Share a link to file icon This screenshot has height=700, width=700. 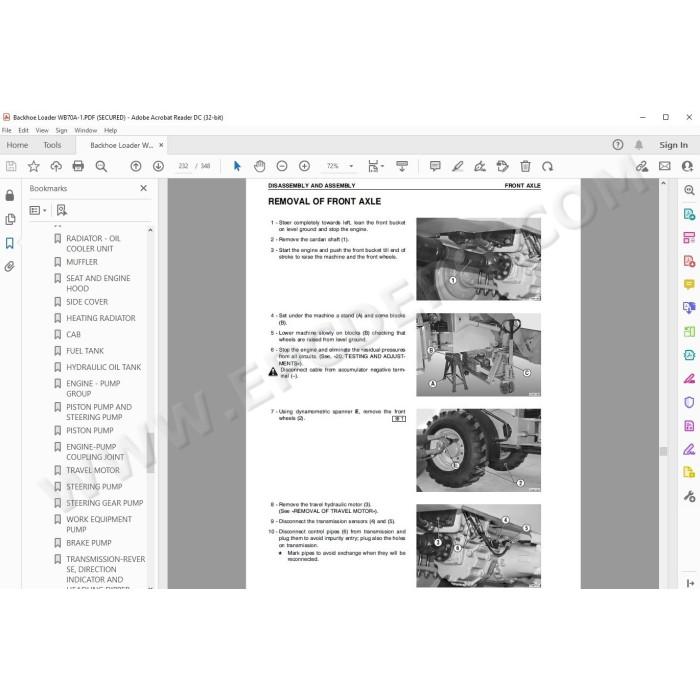tap(642, 167)
